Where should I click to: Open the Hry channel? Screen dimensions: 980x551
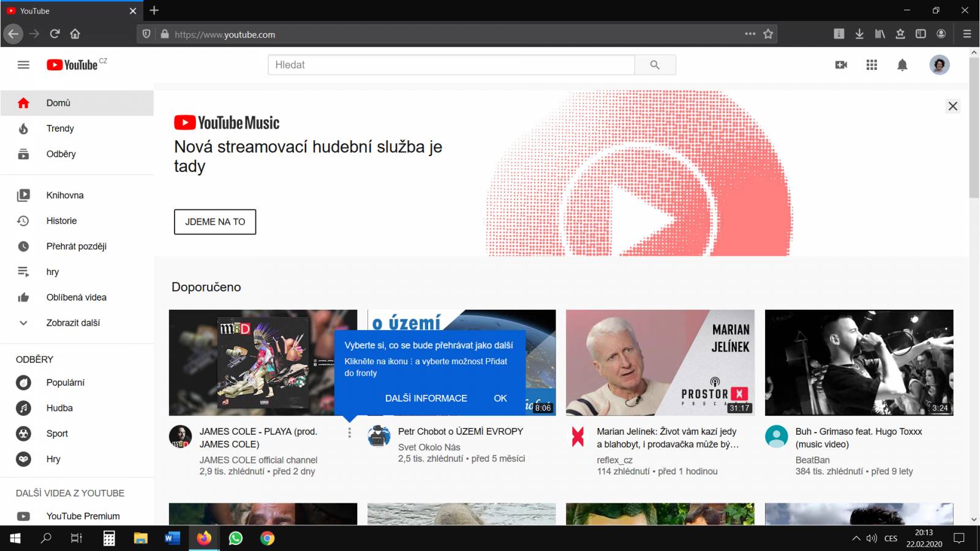coord(77,459)
